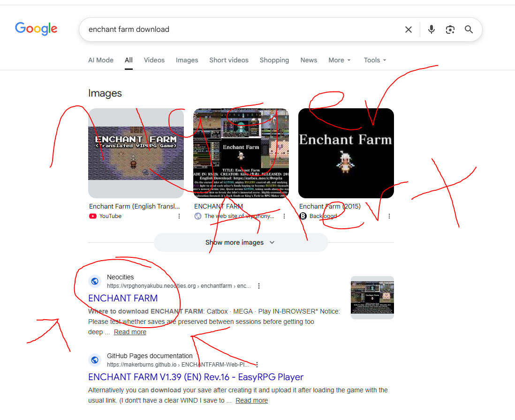This screenshot has height=420, width=515.
Task: Click the 'Backloggd' source label
Action: click(323, 216)
